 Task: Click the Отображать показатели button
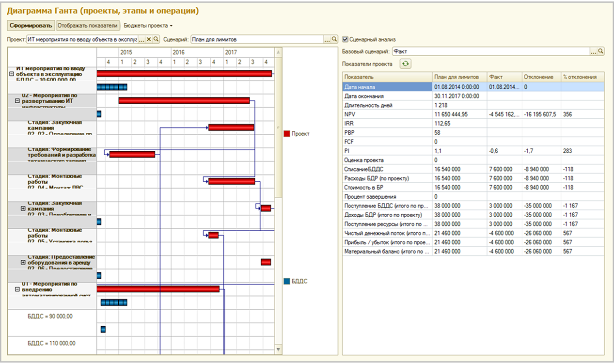pos(88,25)
